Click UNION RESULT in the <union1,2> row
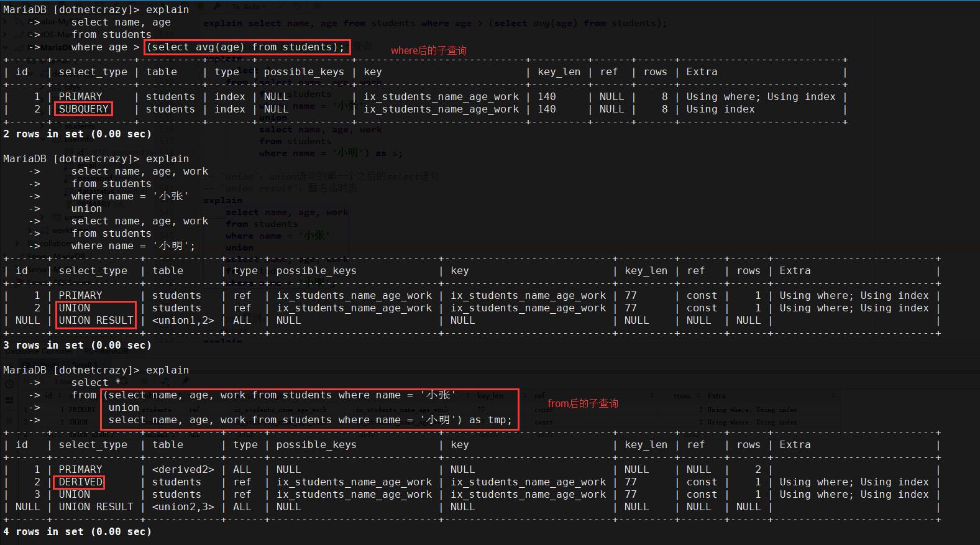The image size is (980, 545). (x=96, y=321)
